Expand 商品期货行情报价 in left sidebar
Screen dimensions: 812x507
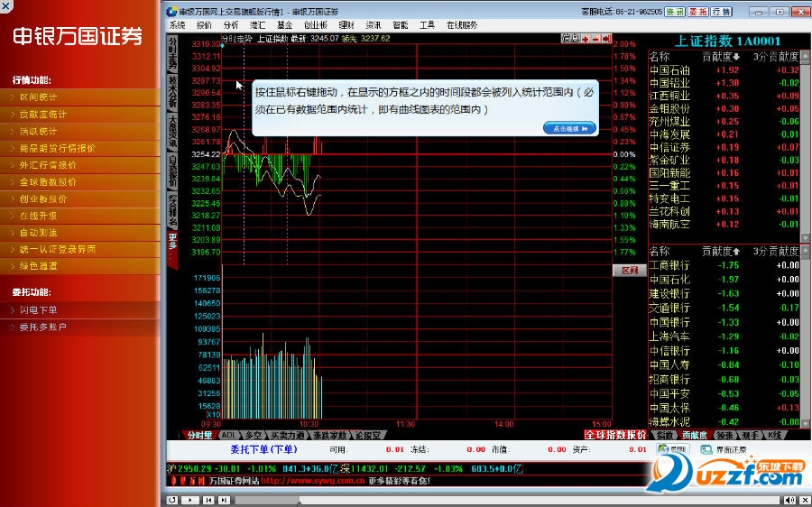79,148
